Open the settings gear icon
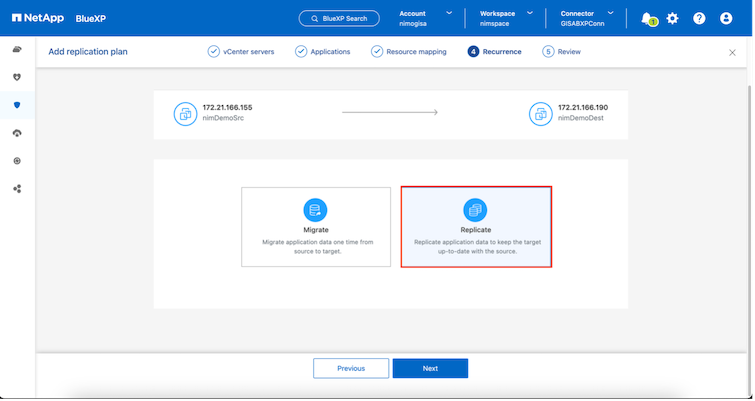755x401 pixels. point(672,18)
